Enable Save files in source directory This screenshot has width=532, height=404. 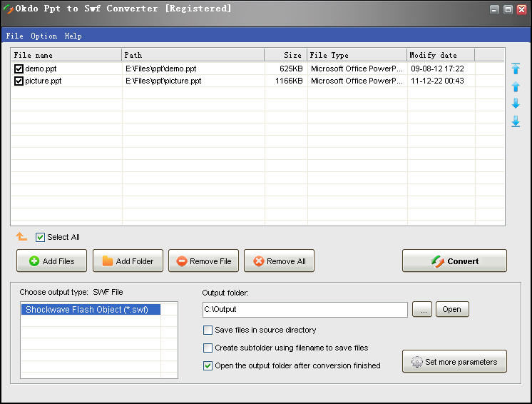pyautogui.click(x=208, y=330)
